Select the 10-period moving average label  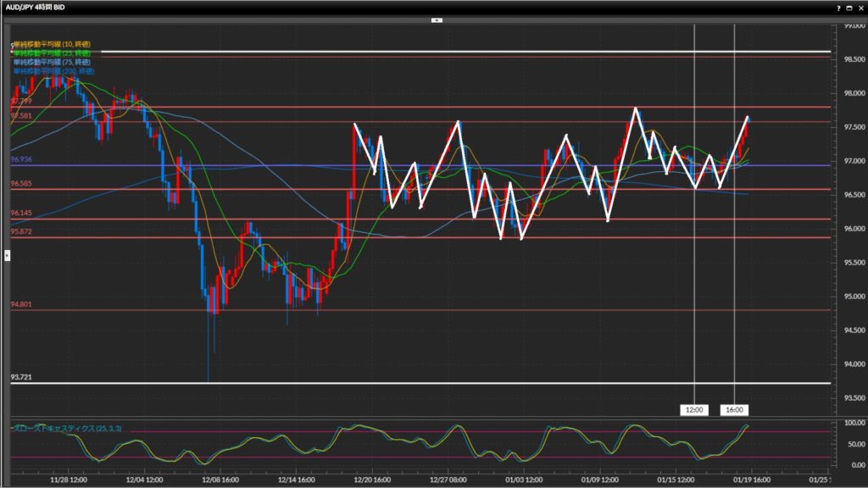[x=53, y=43]
